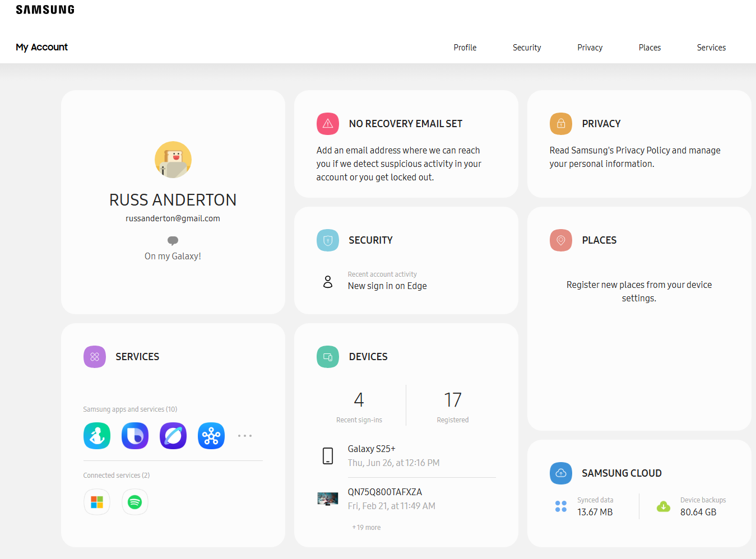Open the Security tab

click(x=527, y=48)
